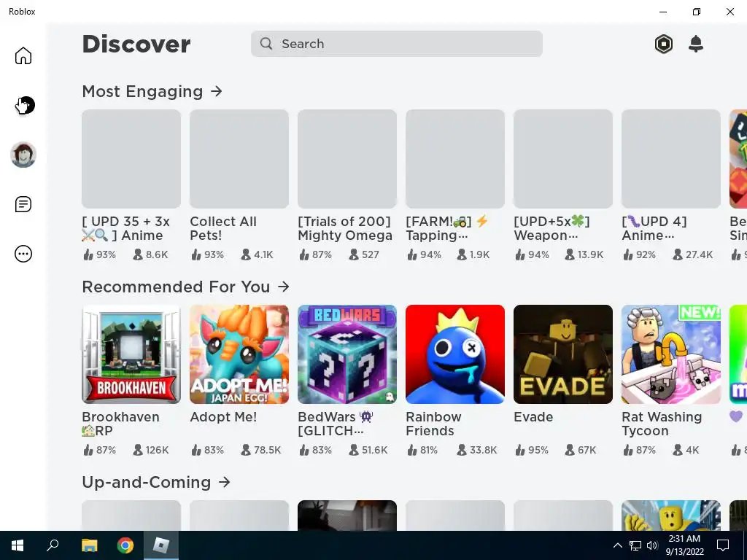Click the '[UPD+5x] Weapon' title text
This screenshot has height=560, width=747.
(551, 228)
